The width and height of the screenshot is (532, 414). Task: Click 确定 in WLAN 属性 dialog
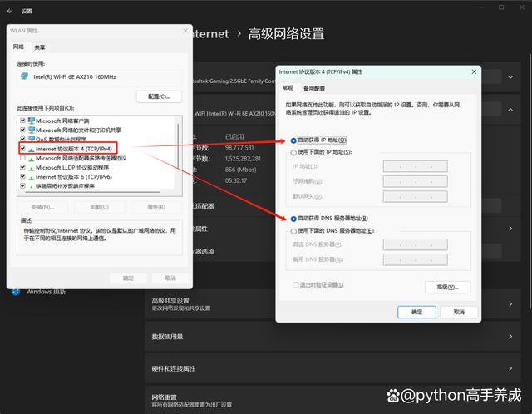point(128,278)
